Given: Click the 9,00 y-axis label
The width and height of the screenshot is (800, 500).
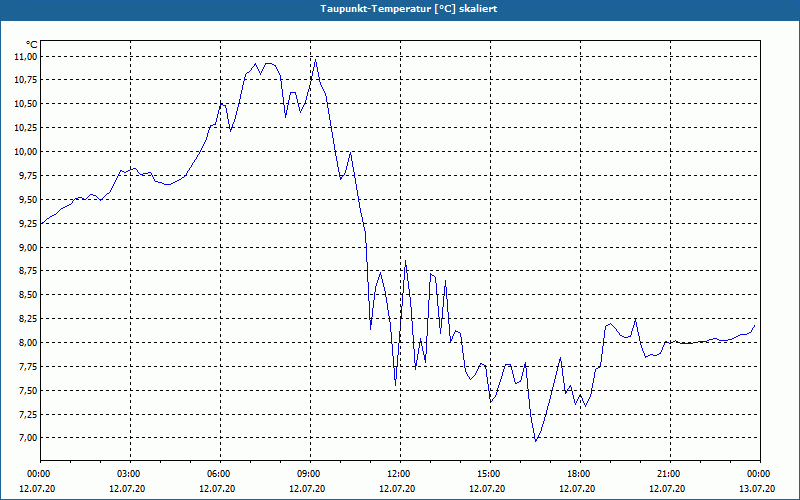Looking at the screenshot, I should point(27,247).
